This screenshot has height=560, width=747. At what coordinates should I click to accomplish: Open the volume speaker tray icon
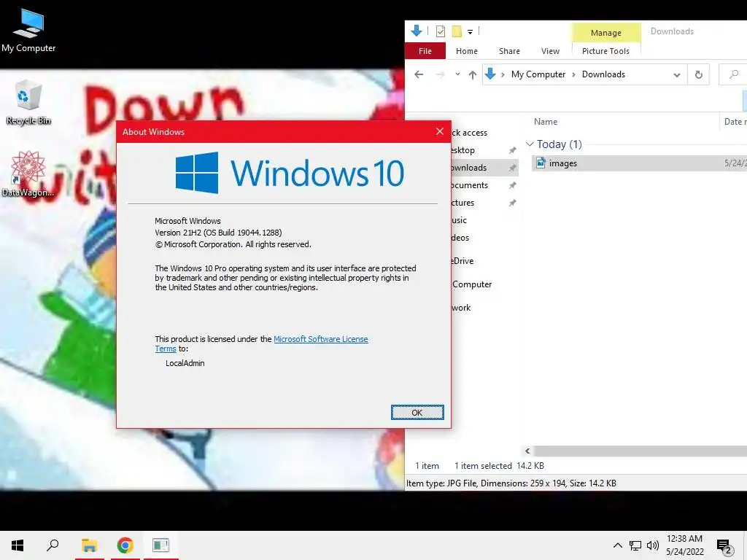(653, 545)
